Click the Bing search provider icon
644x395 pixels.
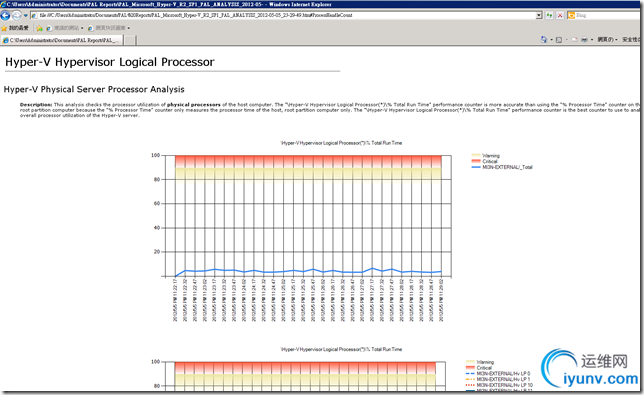point(571,16)
